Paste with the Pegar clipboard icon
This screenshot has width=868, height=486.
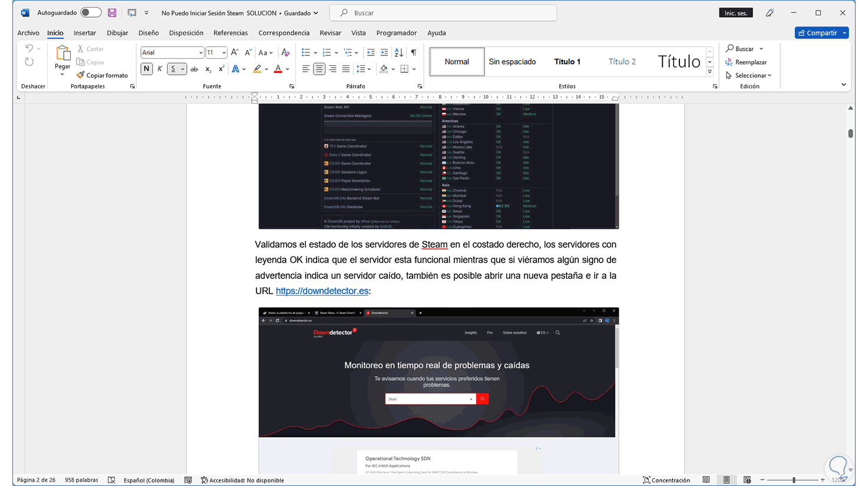62,54
